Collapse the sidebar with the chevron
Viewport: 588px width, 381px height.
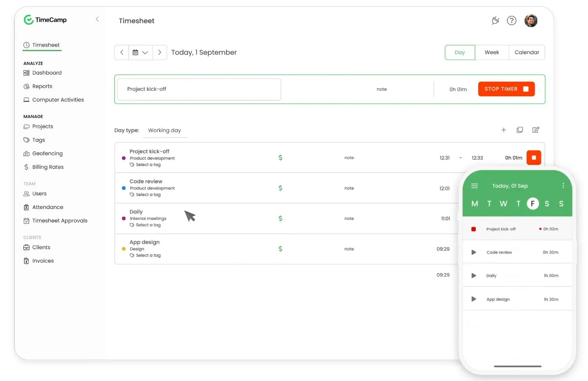(x=97, y=19)
